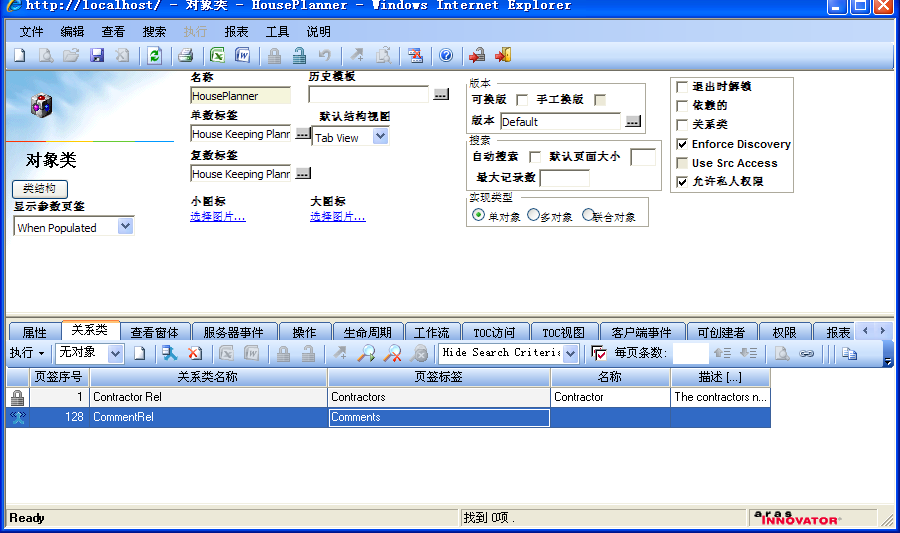Click the teal Unlock padlock icon
This screenshot has height=533, width=900.
[x=299, y=56]
